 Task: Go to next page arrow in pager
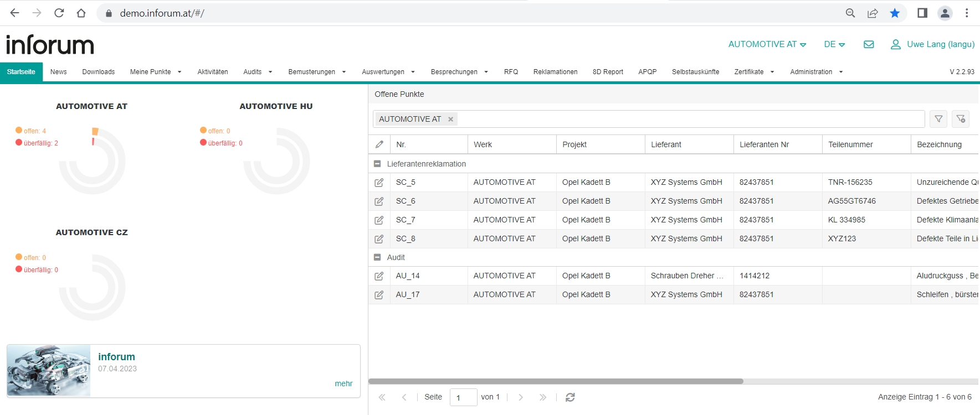521,397
